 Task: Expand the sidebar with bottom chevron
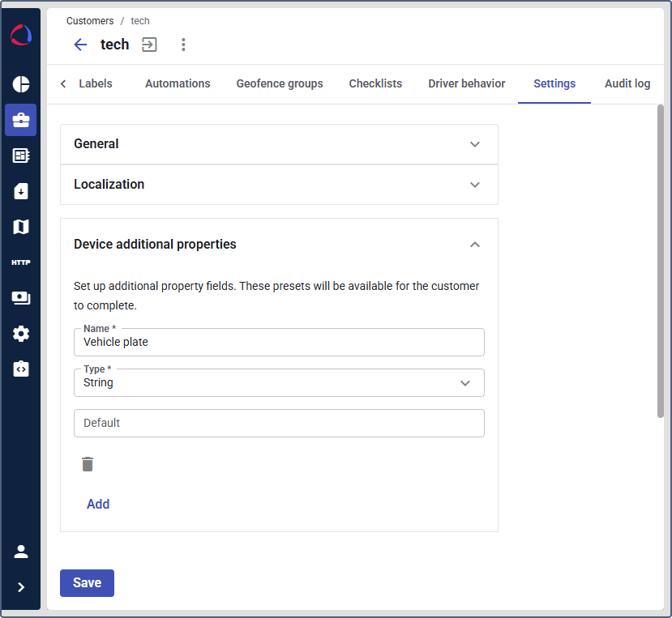(21, 587)
